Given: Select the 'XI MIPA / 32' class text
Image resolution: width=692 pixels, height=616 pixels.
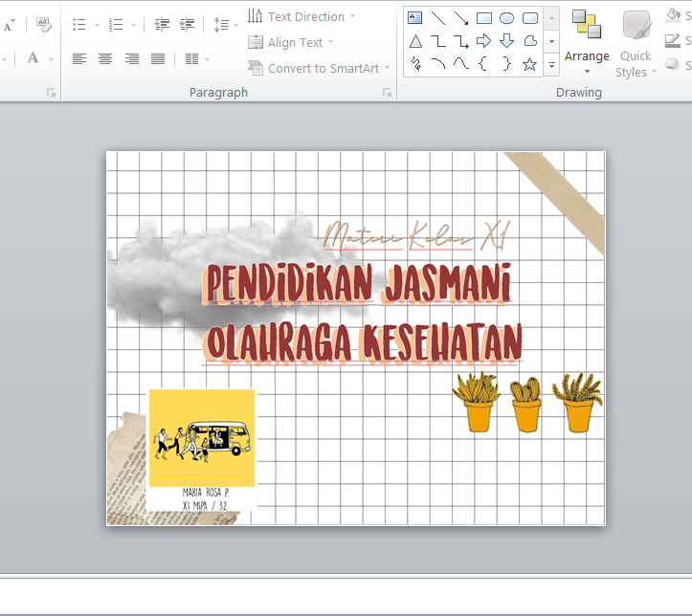Looking at the screenshot, I should click(x=205, y=506).
